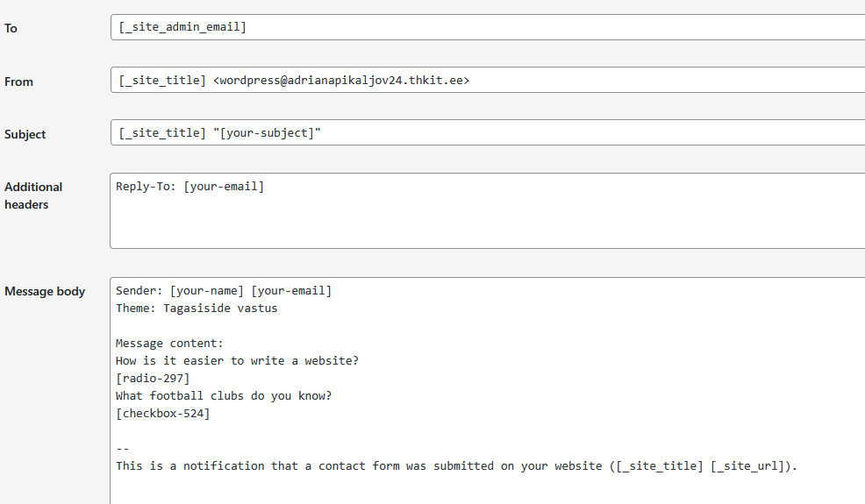Click the 'Message content:' line
865x504 pixels.
(x=169, y=344)
